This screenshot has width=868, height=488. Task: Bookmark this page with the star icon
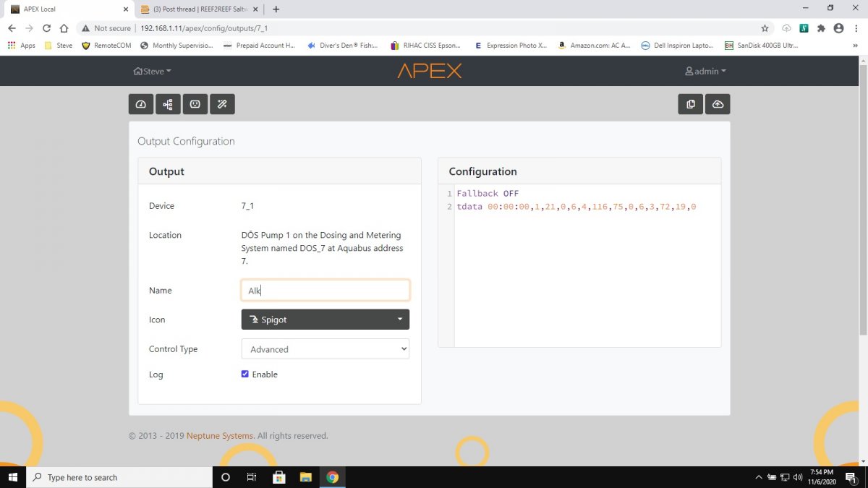(x=765, y=28)
